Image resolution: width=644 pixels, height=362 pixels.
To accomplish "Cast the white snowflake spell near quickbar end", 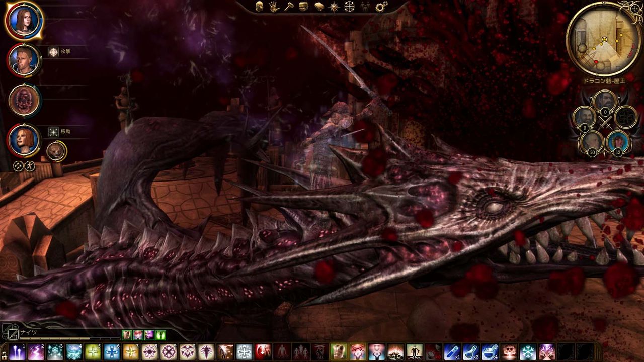I will (x=528, y=352).
